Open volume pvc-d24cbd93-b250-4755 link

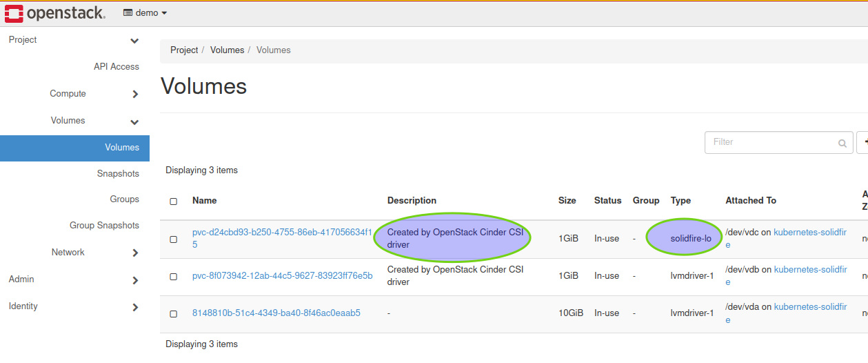tap(282, 239)
